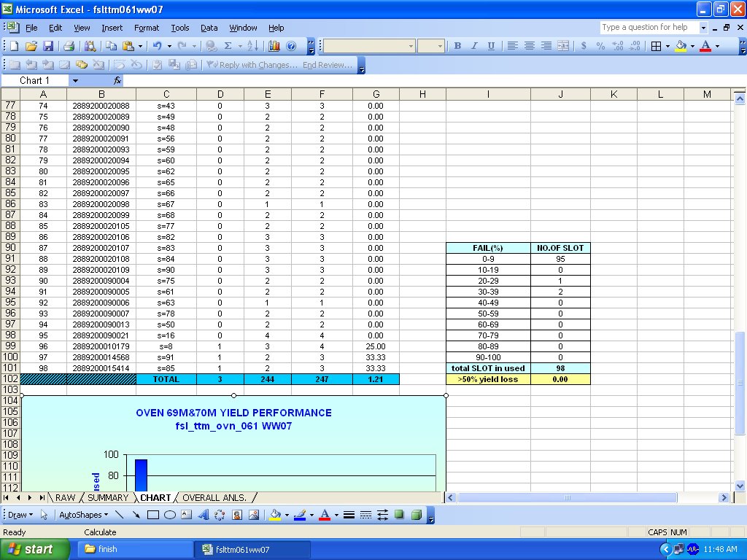Viewport: 747px width, 560px height.
Task: Undo the last action
Action: [157, 46]
